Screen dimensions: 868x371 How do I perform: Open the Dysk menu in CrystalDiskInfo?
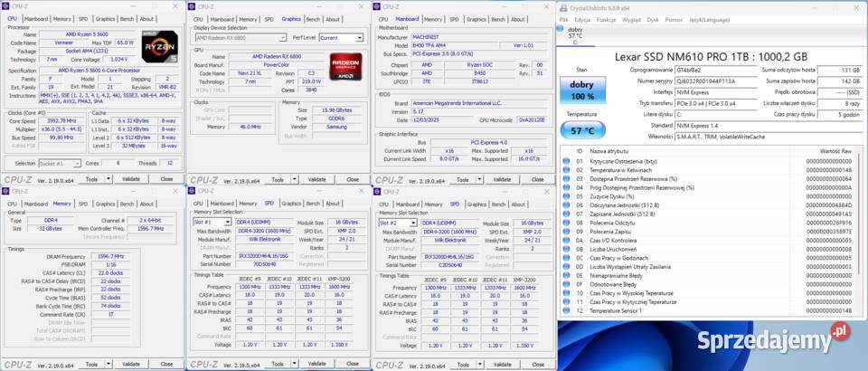653,19
